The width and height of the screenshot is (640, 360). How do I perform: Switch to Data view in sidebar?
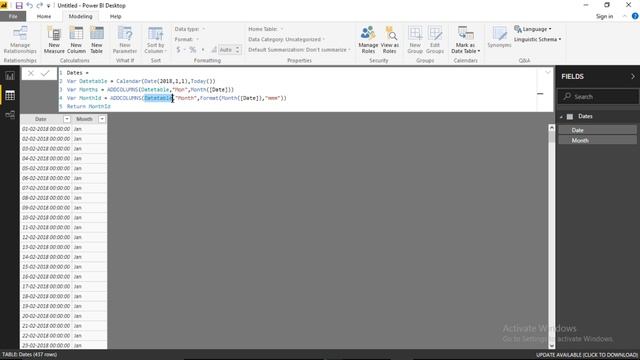click(10, 95)
